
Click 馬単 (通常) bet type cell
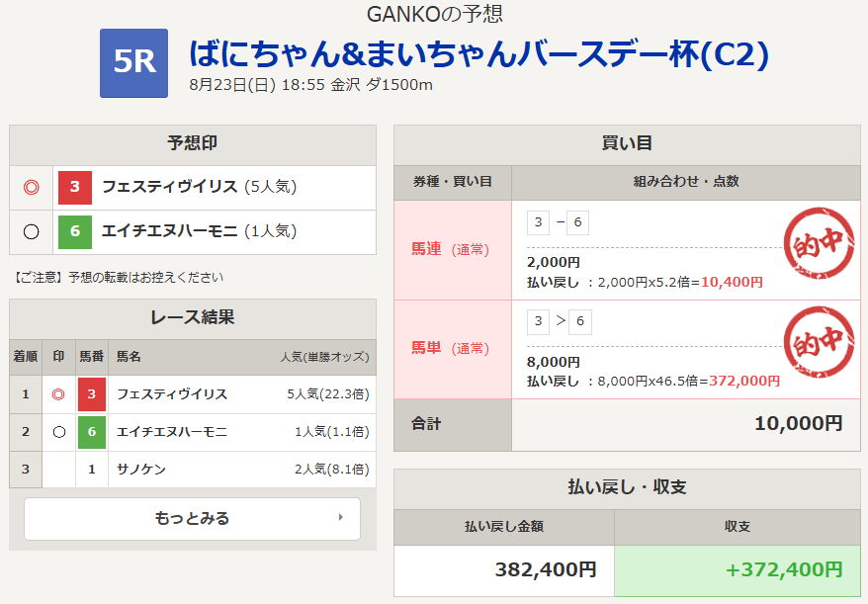[452, 349]
